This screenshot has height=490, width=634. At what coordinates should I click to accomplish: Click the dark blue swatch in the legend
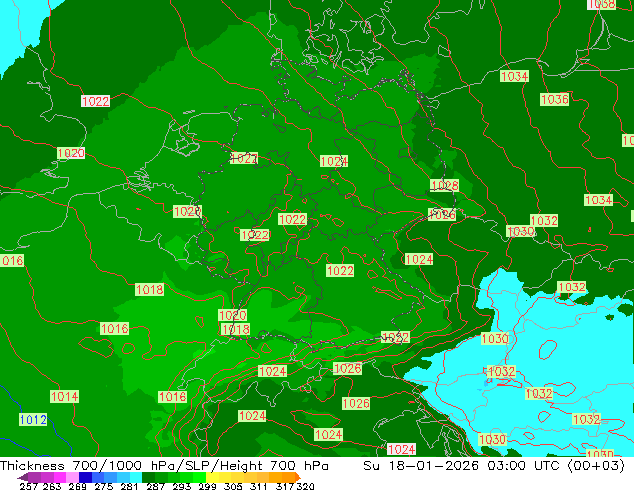point(85,477)
